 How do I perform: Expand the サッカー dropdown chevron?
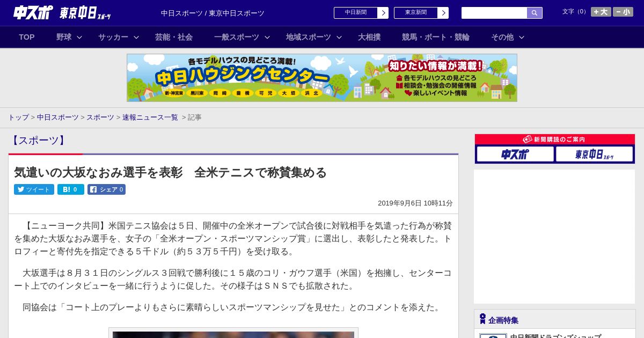pyautogui.click(x=136, y=37)
